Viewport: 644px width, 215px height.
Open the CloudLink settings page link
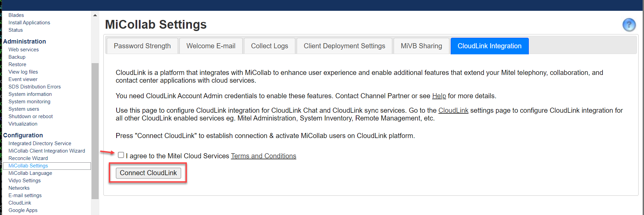(453, 110)
